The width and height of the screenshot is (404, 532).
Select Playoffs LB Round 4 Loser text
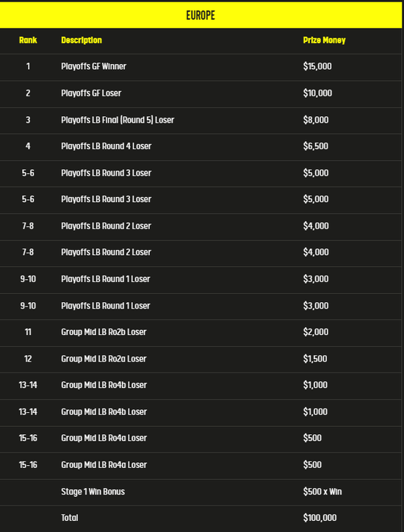(x=107, y=146)
